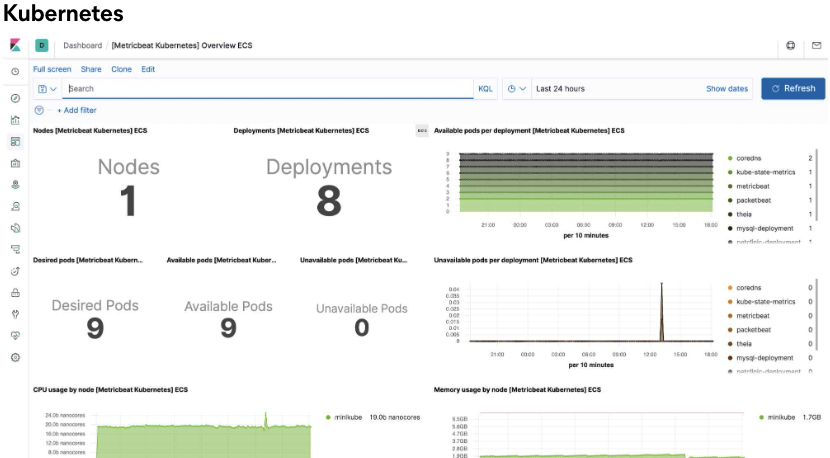Click Add filter
830x458 pixels.
pos(77,110)
